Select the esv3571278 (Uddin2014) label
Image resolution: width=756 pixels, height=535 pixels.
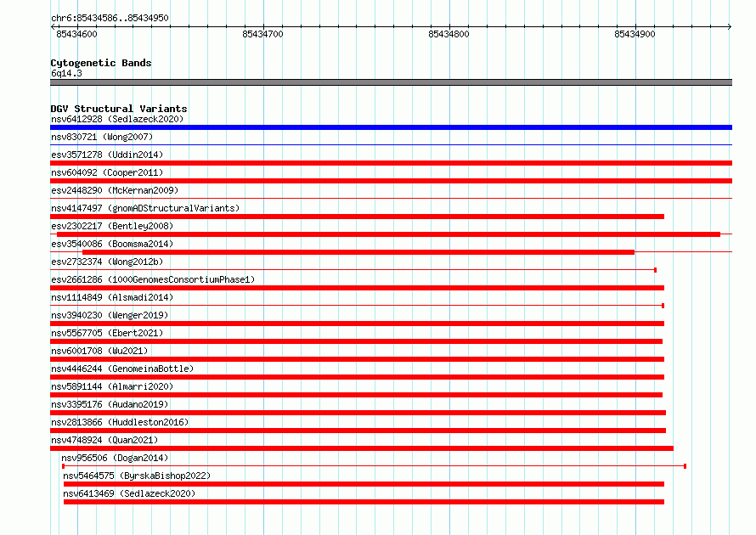point(107,155)
